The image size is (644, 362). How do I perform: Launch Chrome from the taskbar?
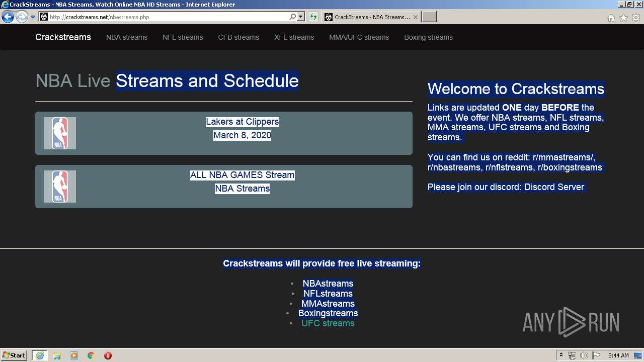pyautogui.click(x=91, y=355)
